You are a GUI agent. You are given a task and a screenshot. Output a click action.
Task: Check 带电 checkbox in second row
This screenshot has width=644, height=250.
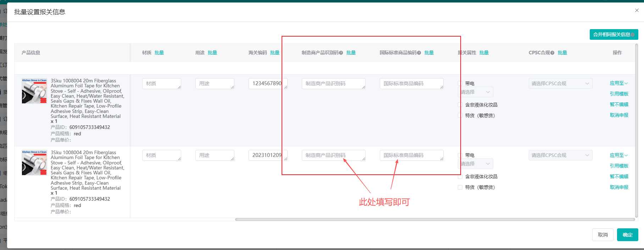point(460,155)
